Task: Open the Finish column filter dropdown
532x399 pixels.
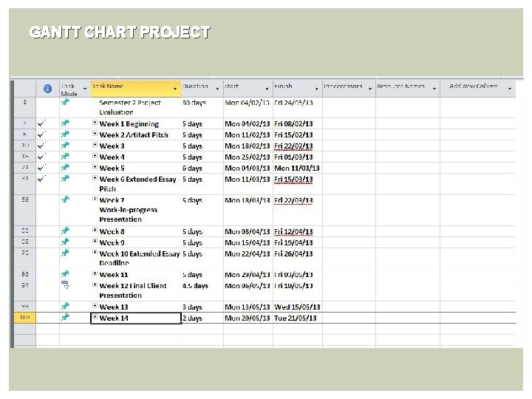Action: tap(316, 89)
